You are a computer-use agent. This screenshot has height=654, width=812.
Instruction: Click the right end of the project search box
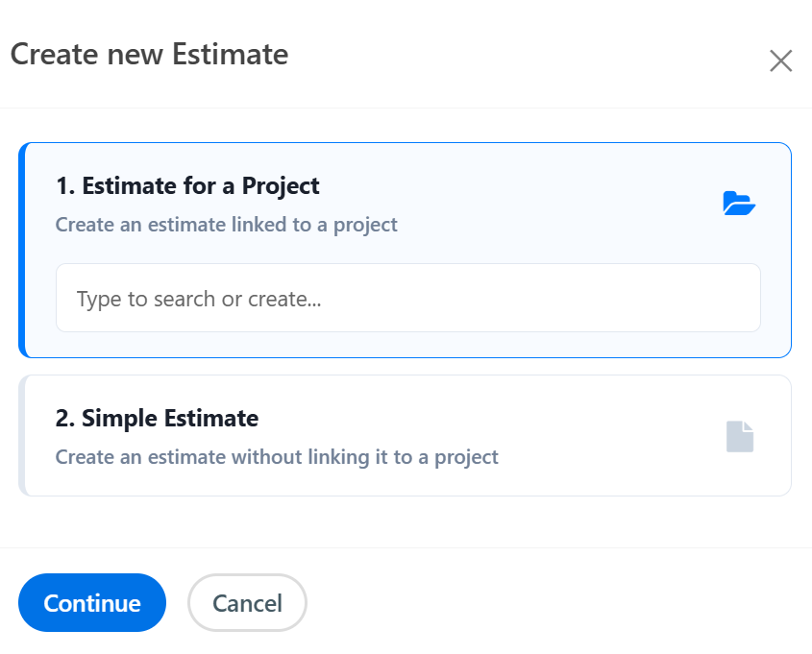tap(730, 299)
